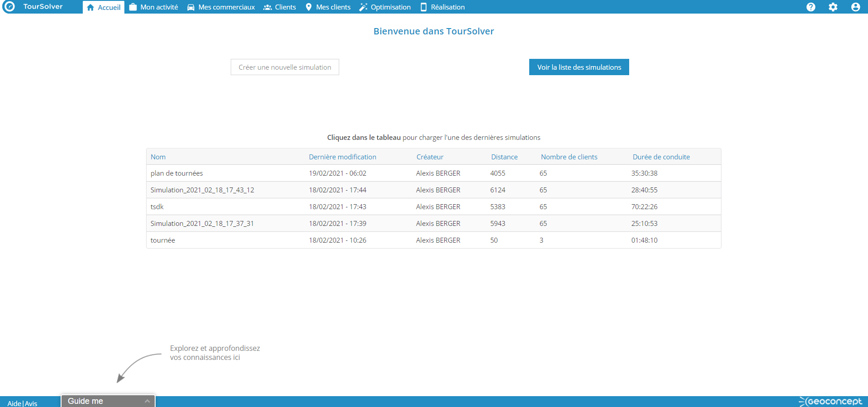Switch to the Accueil tab
The width and height of the screenshot is (868, 407).
point(104,7)
